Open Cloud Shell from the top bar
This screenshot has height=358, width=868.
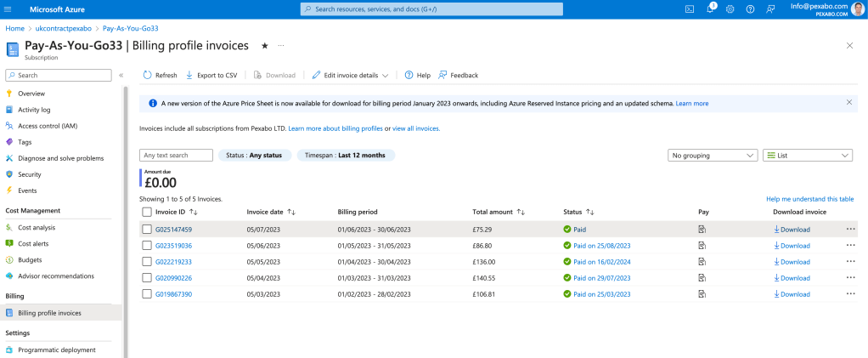pos(690,9)
